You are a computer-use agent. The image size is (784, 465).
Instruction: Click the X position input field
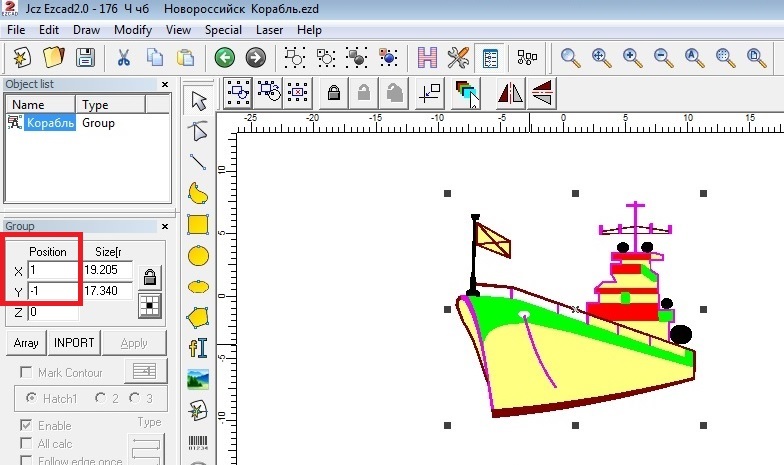point(52,270)
